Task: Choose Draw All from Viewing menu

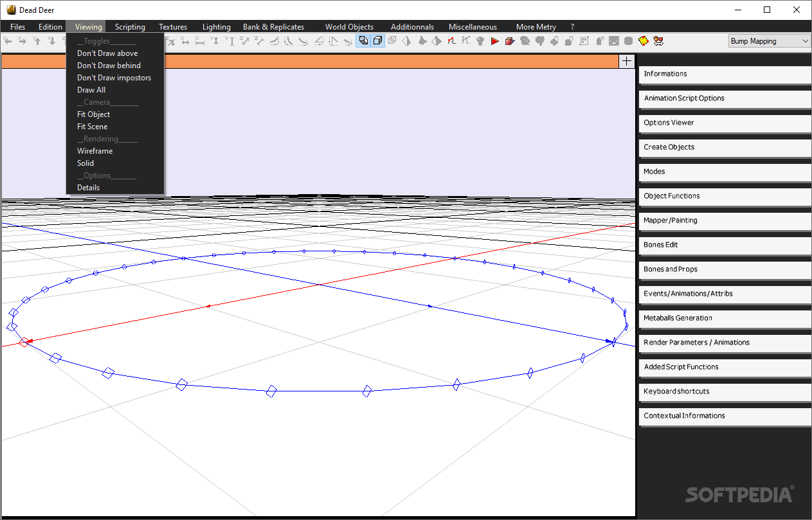Action: click(91, 90)
